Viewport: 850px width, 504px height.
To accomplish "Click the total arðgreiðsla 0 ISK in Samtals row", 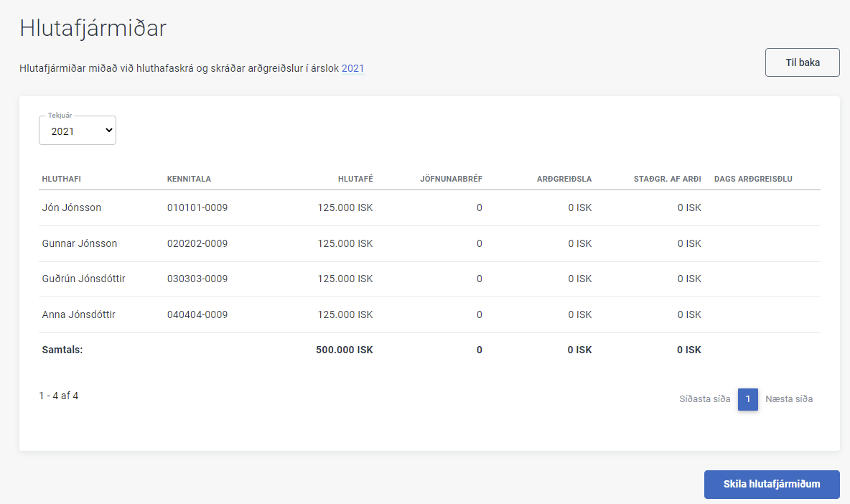I will [x=579, y=350].
